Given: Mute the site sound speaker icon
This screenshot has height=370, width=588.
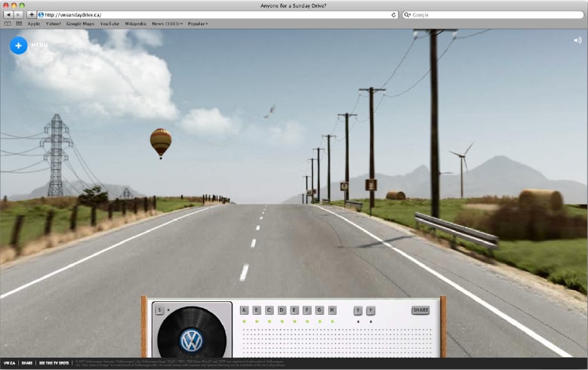Looking at the screenshot, I should click(x=577, y=40).
